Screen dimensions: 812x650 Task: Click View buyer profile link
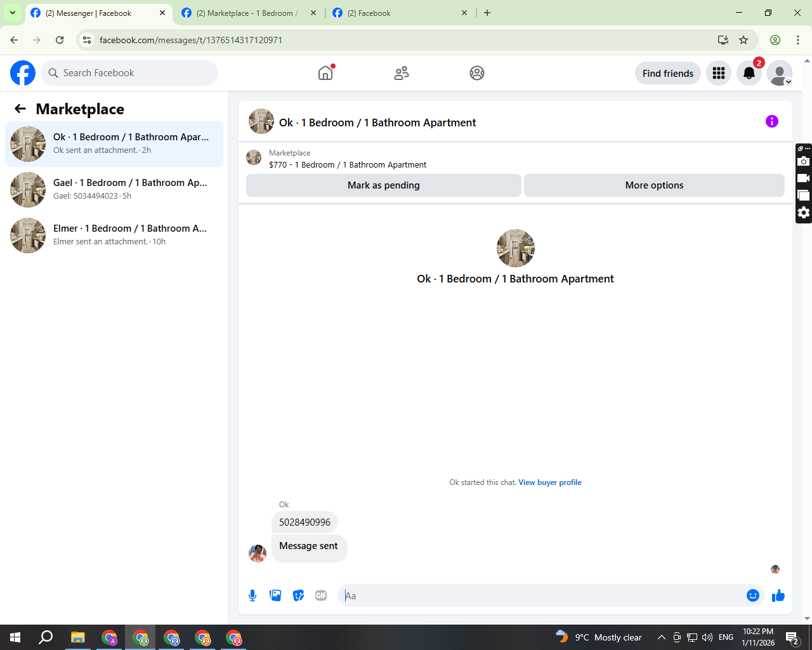(x=550, y=482)
